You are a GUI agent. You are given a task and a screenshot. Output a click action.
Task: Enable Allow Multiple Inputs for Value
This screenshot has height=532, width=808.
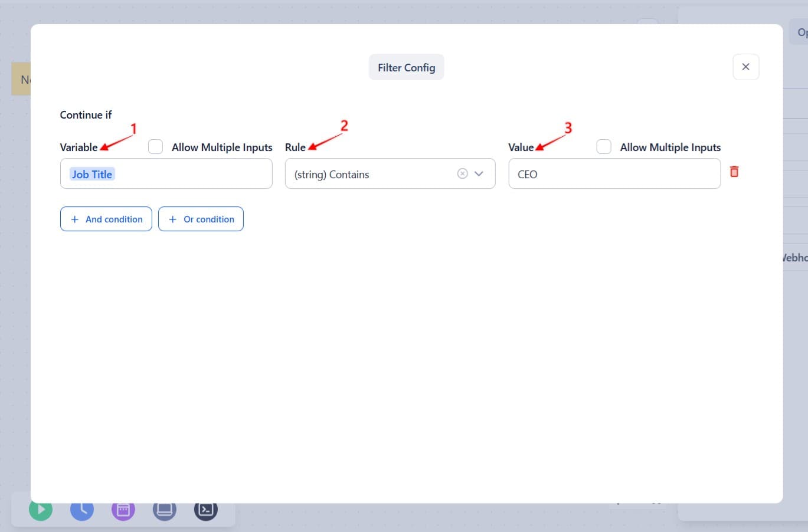pyautogui.click(x=604, y=147)
